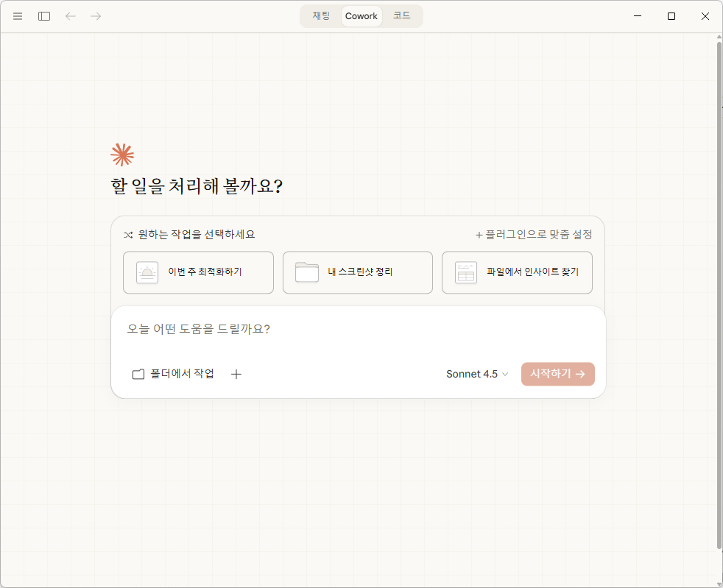Image resolution: width=723 pixels, height=588 pixels.
Task: Open the hamburger menu icon
Action: coord(18,16)
